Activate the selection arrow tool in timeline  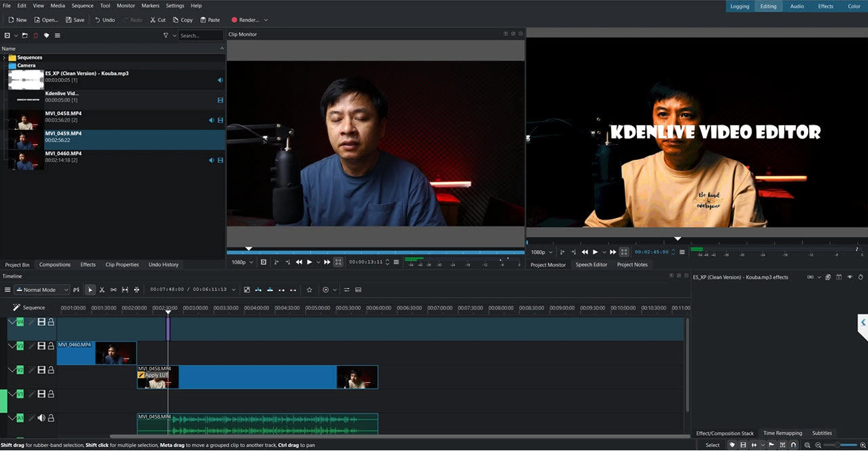[x=90, y=290]
